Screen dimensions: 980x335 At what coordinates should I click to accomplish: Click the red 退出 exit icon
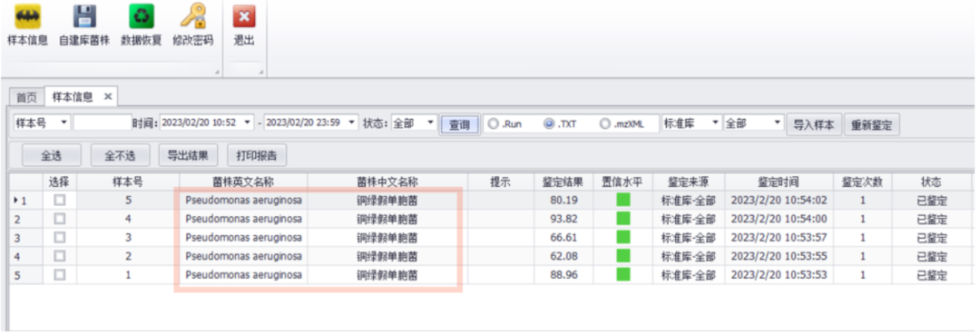244,16
